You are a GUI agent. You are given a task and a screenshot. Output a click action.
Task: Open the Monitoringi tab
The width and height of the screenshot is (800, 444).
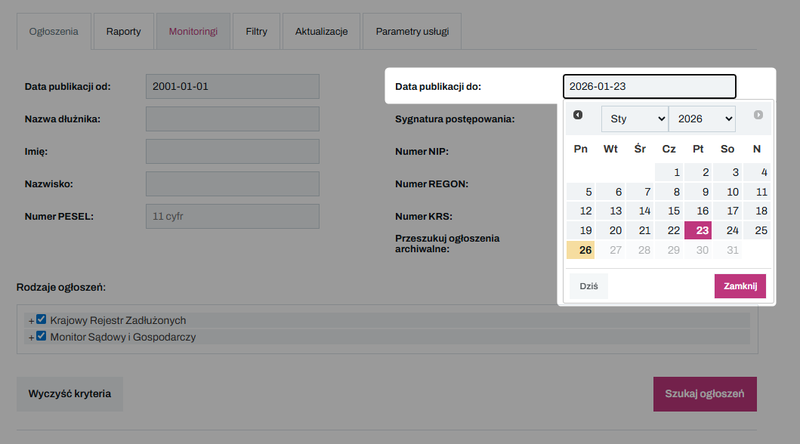point(193,32)
